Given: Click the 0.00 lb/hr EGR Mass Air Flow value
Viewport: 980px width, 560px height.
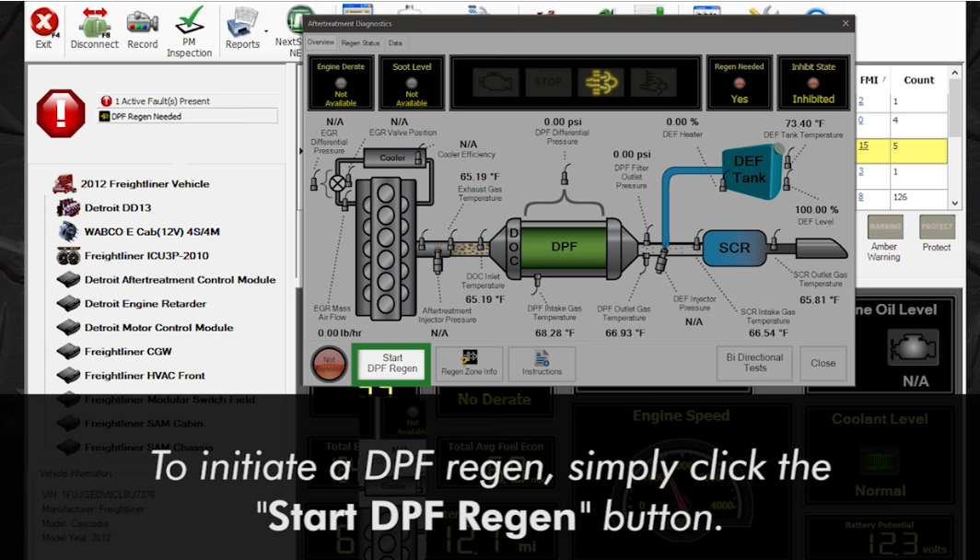Looking at the screenshot, I should [x=339, y=333].
